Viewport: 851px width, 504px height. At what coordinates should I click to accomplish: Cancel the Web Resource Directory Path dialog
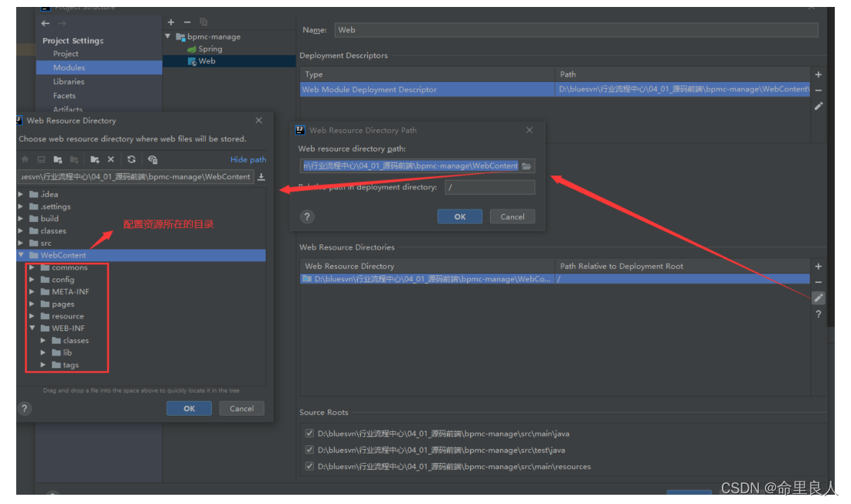(x=512, y=216)
